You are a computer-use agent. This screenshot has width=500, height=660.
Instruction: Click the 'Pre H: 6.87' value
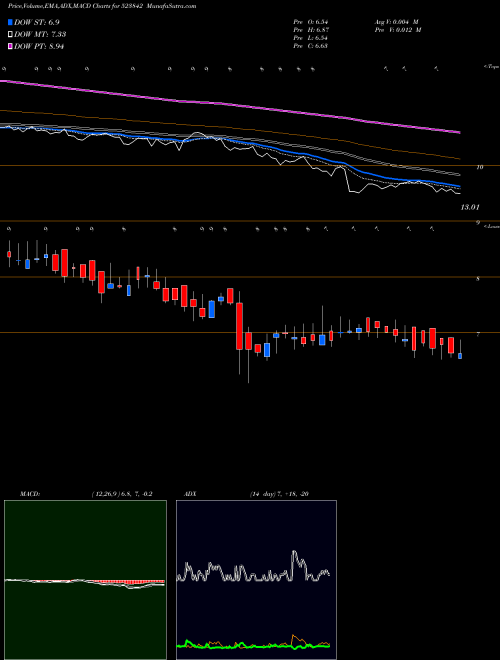[x=311, y=30]
